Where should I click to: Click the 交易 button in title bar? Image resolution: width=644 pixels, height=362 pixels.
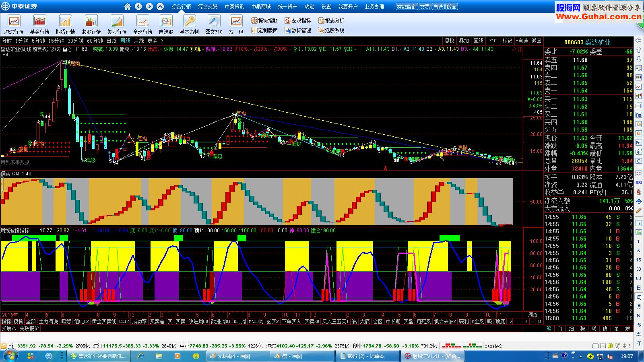tap(425, 7)
